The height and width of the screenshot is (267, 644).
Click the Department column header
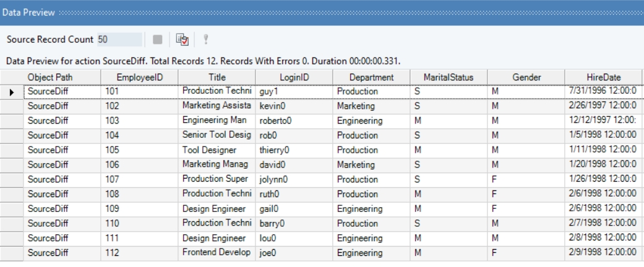point(371,77)
